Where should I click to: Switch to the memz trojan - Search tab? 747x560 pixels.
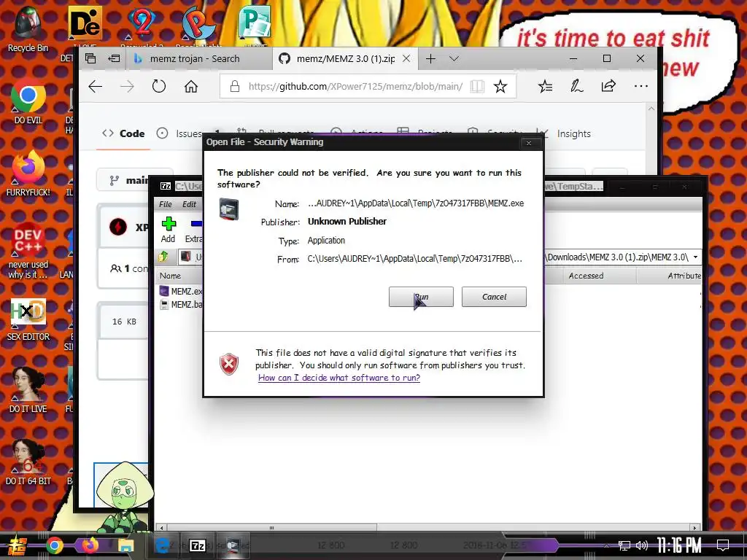(199, 58)
